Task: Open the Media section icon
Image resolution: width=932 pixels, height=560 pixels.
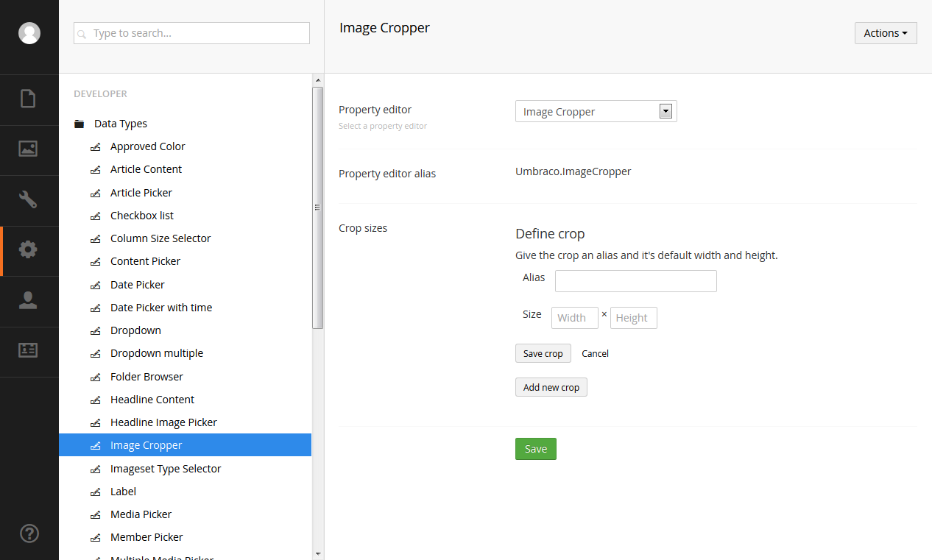Action: (x=28, y=149)
